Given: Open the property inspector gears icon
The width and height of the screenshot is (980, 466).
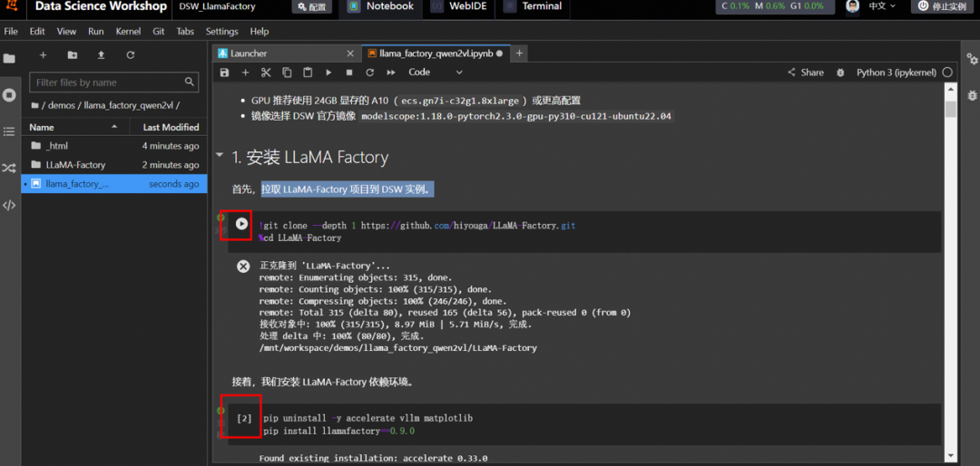Looking at the screenshot, I should (x=972, y=58).
